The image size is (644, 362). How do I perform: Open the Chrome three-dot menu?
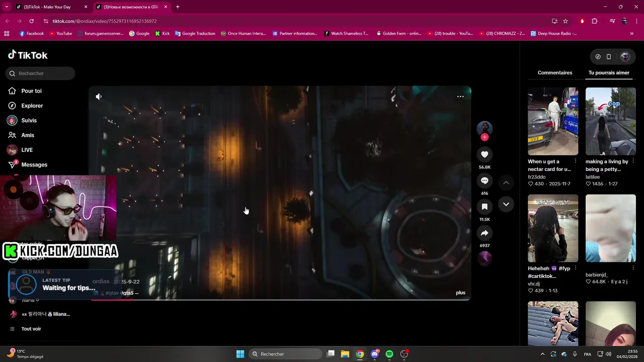click(x=636, y=21)
